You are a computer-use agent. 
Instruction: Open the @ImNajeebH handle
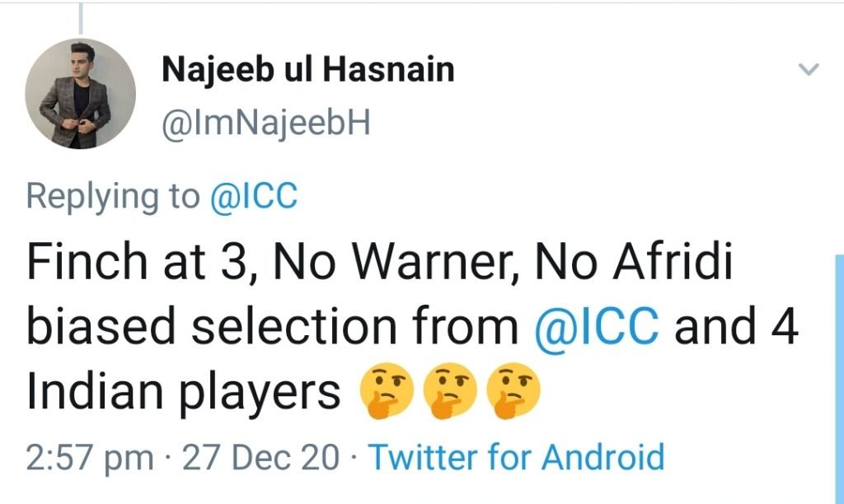point(266,124)
